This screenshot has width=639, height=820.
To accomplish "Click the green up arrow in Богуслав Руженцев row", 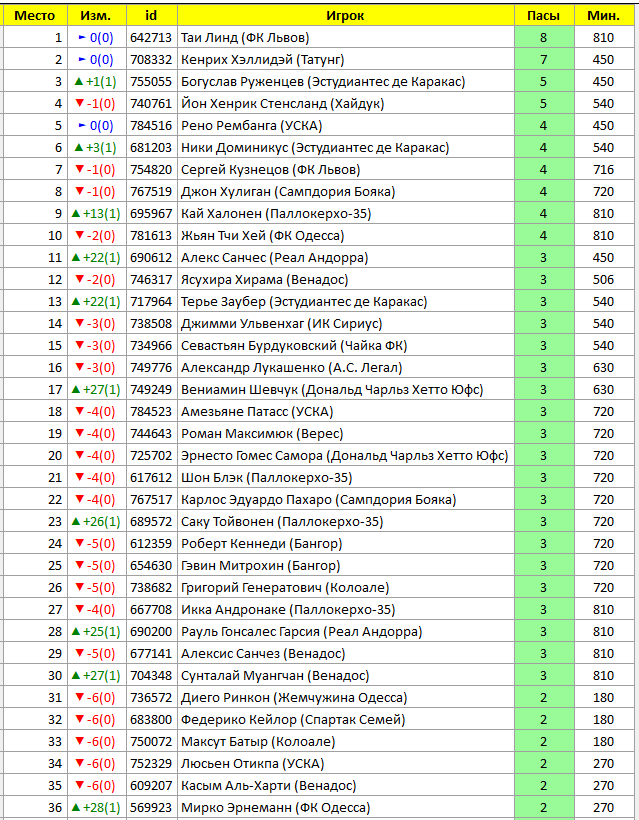I will 78,82.
